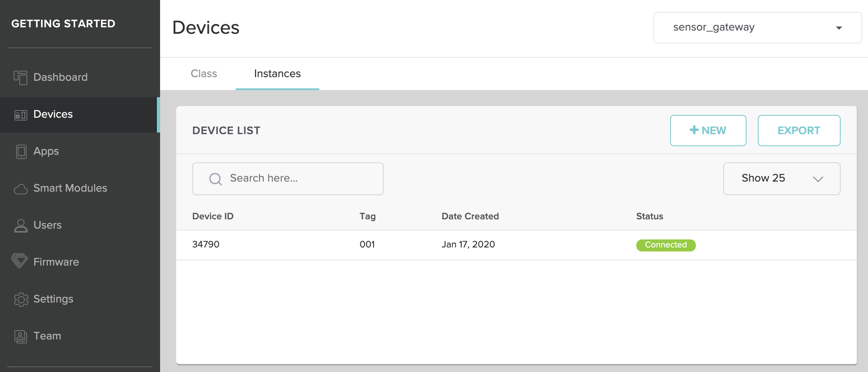The width and height of the screenshot is (868, 372).
Task: Select the Instances tab
Action: (277, 74)
